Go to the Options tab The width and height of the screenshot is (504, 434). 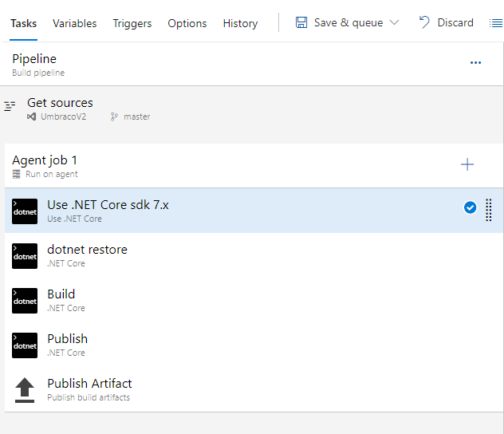(x=187, y=23)
